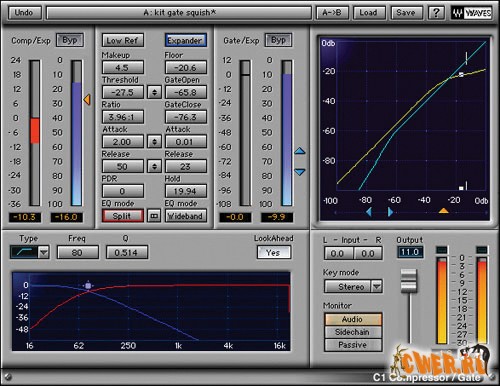Click the orange triangle threshold marker under graph

443,211
